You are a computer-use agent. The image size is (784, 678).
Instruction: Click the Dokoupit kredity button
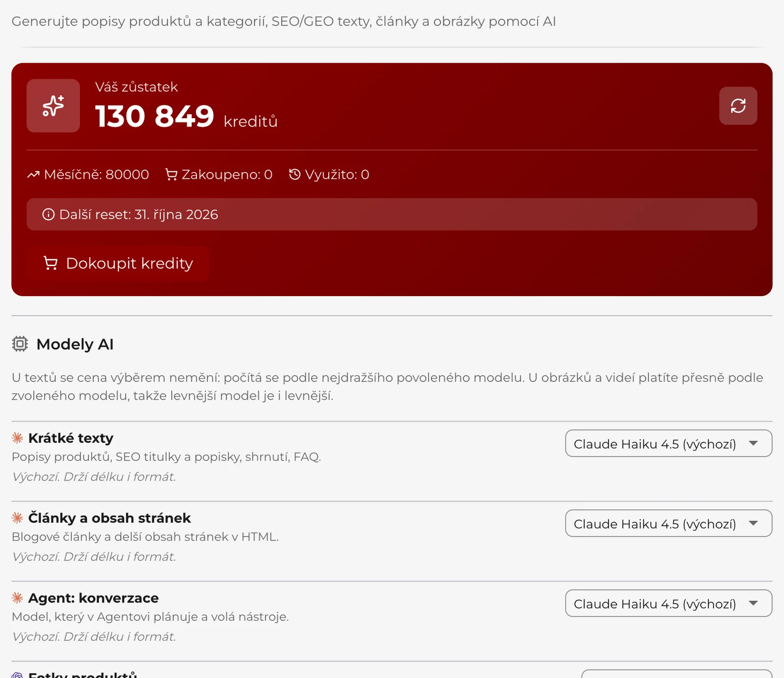(118, 263)
